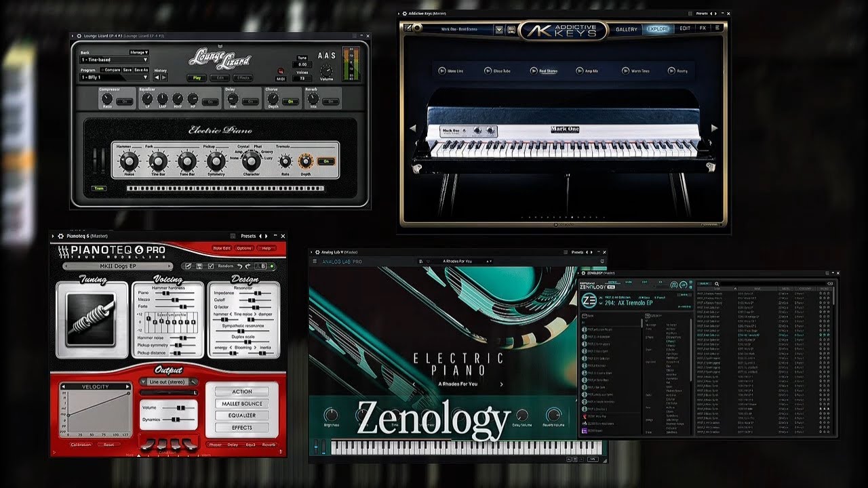Click Help button in Pianoteq
868x488 pixels.
pyautogui.click(x=267, y=248)
